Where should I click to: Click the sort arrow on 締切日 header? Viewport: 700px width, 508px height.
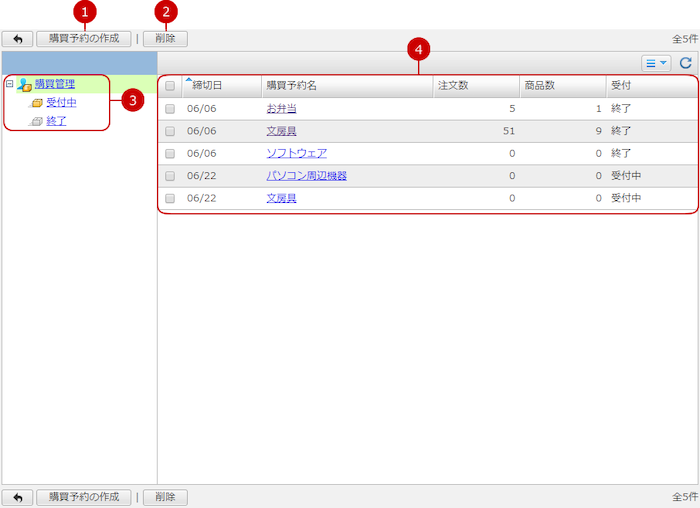188,79
